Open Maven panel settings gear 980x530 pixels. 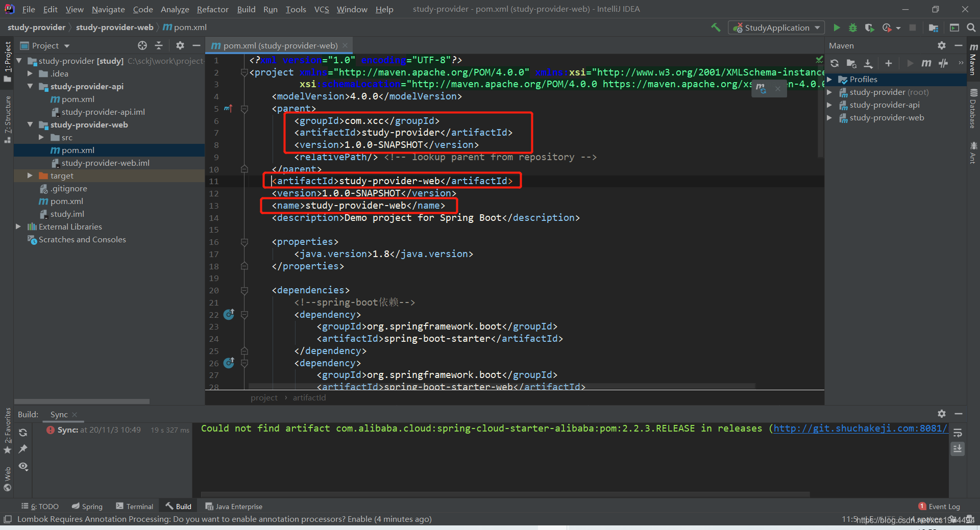[942, 45]
